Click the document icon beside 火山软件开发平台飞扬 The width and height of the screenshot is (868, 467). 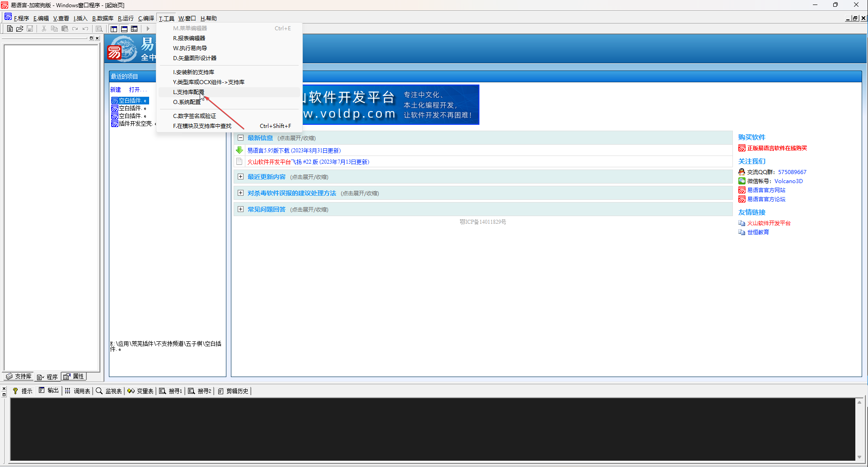point(239,161)
